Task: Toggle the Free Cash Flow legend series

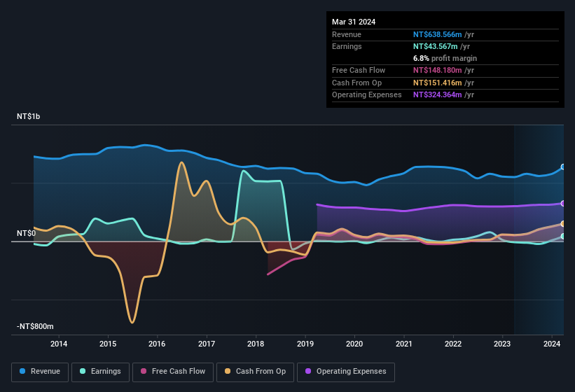Action: point(173,372)
